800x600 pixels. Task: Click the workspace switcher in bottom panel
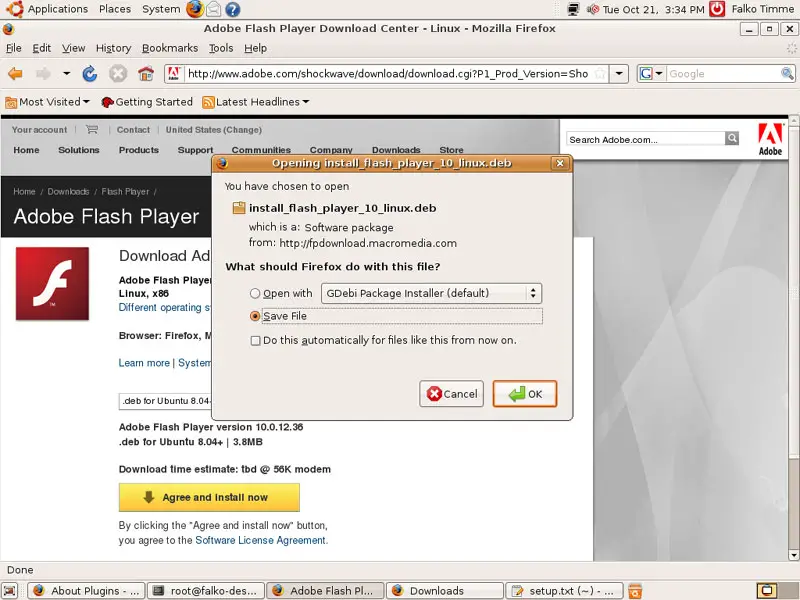click(x=778, y=591)
